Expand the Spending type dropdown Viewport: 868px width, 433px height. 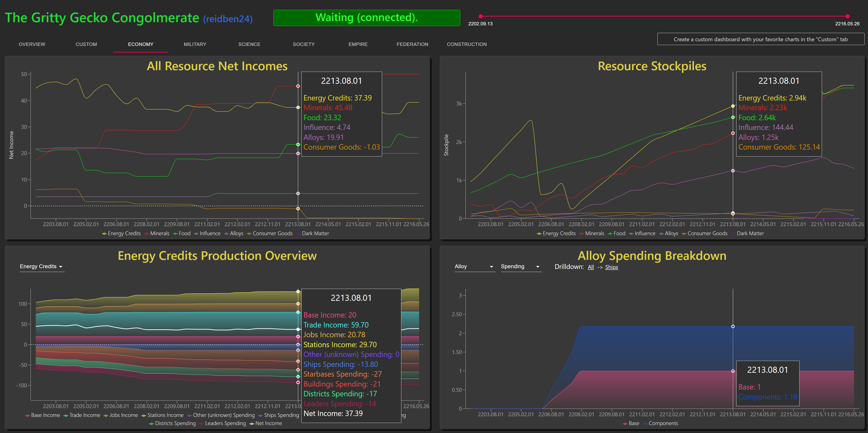tap(520, 266)
